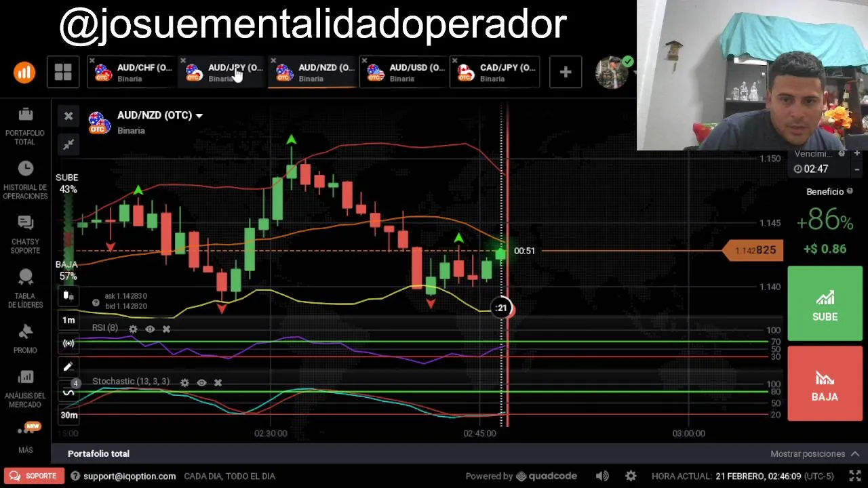Close the AUD/USD (OTC) tab

pos(364,61)
